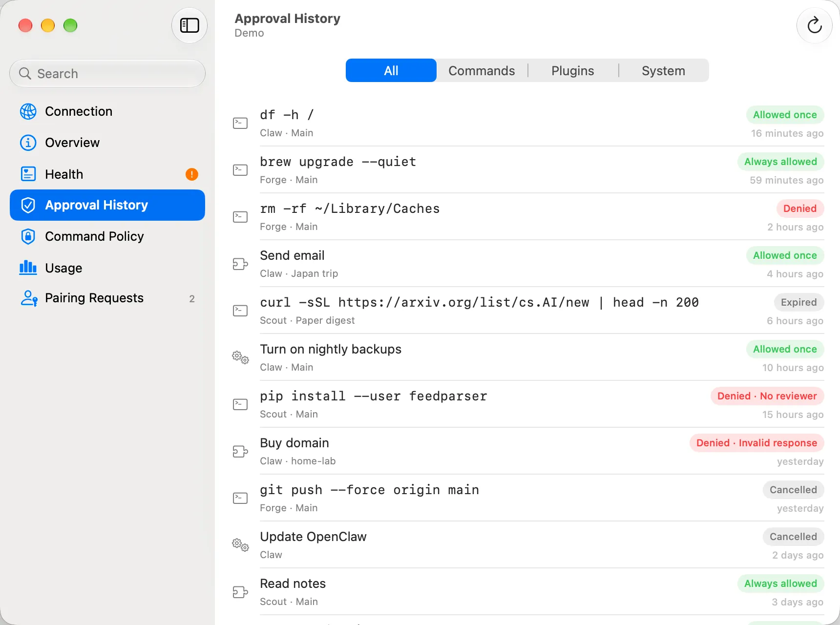Switch to the System tab

663,70
